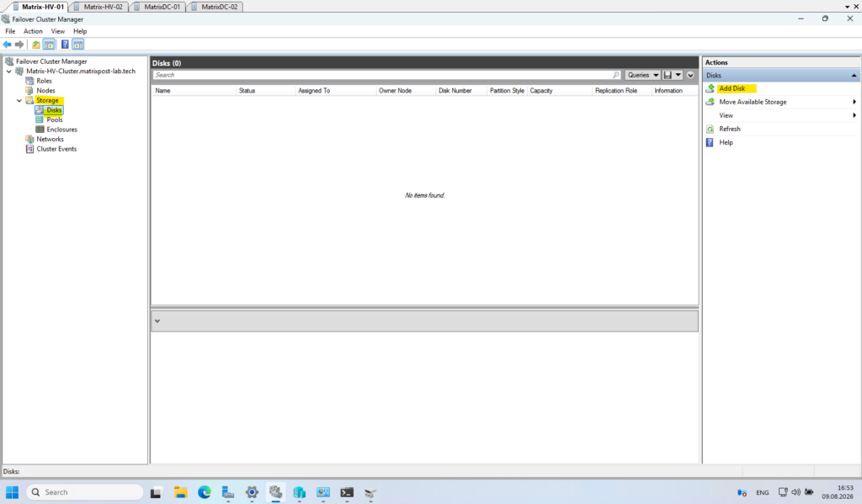Open the View menu in menu bar
Screen dimensions: 862x504
click(58, 31)
